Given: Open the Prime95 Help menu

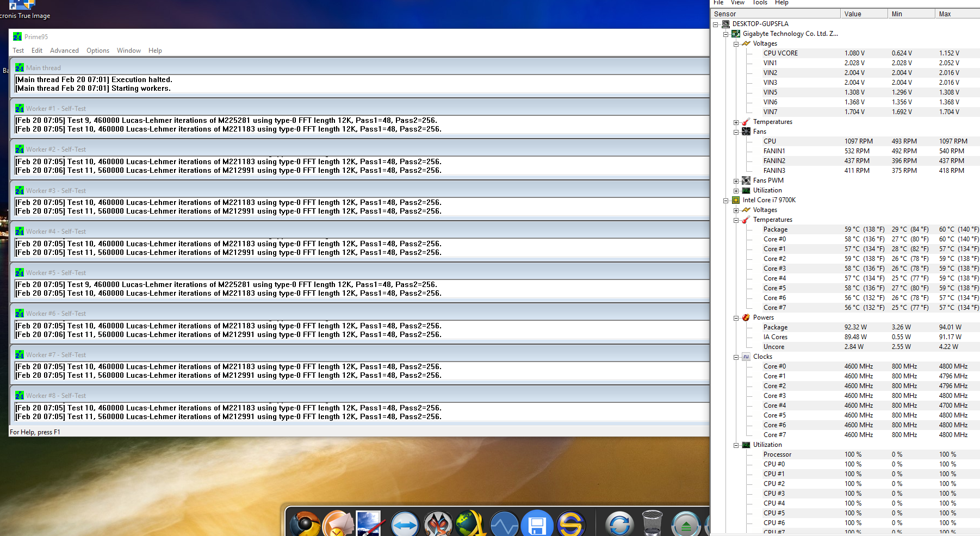Looking at the screenshot, I should pos(155,51).
